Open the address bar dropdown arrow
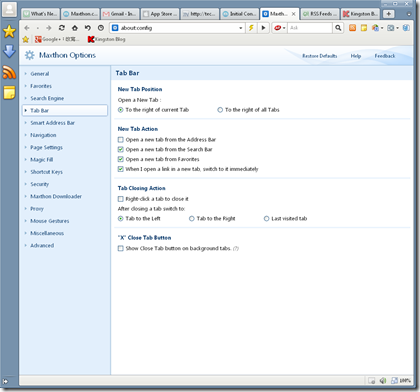 click(241, 28)
